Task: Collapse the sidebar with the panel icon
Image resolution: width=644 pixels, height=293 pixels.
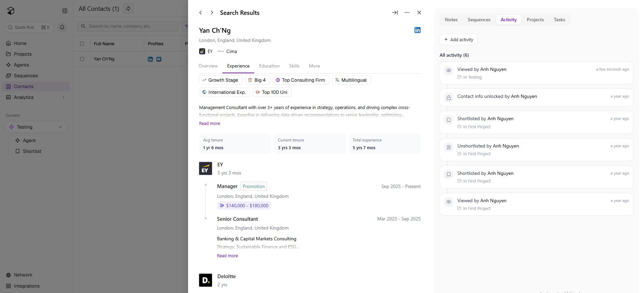Action: click(x=65, y=11)
